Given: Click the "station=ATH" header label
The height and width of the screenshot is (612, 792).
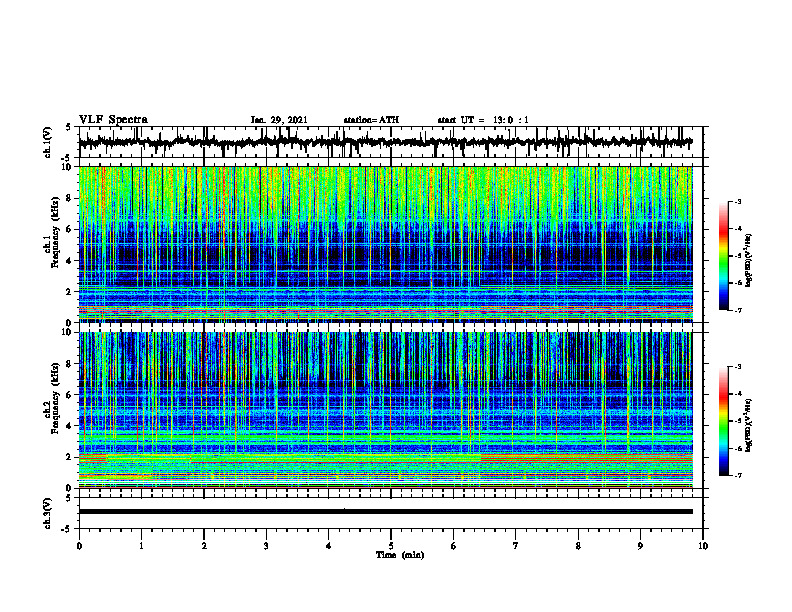Looking at the screenshot, I should coord(371,120).
